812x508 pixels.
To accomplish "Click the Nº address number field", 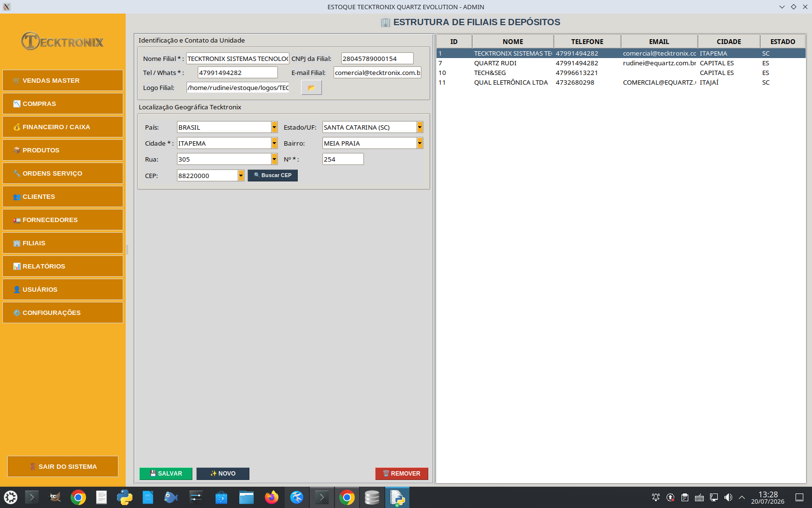I will (x=343, y=159).
